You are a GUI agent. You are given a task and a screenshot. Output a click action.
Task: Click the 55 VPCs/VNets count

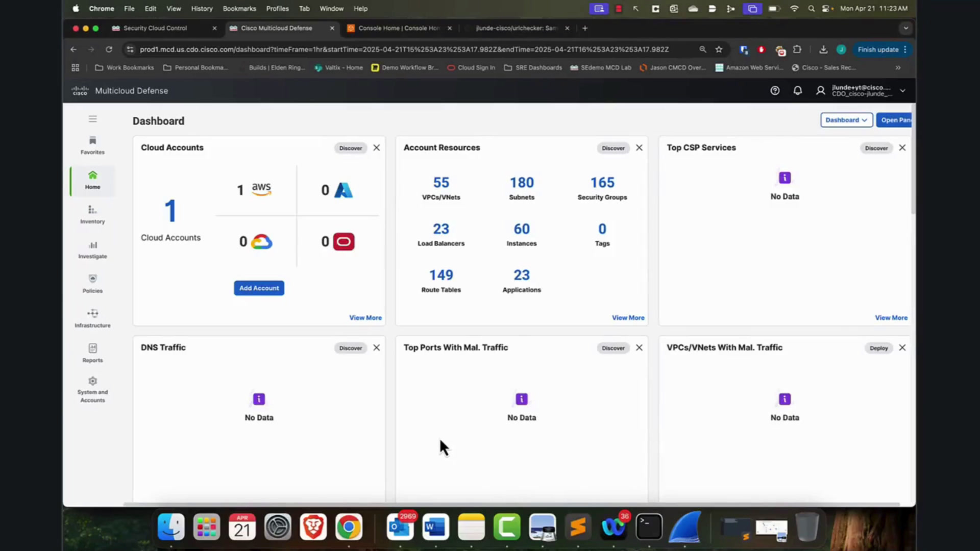tap(441, 183)
